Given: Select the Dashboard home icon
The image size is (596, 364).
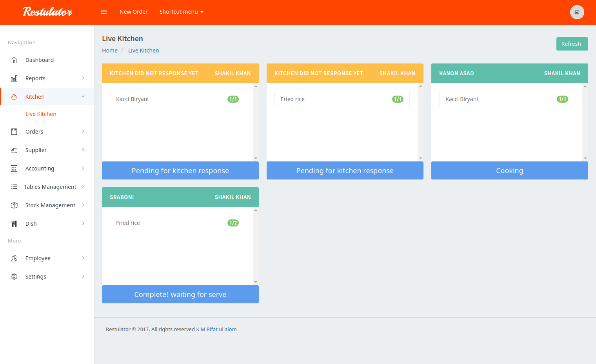Looking at the screenshot, I should (x=14, y=60).
